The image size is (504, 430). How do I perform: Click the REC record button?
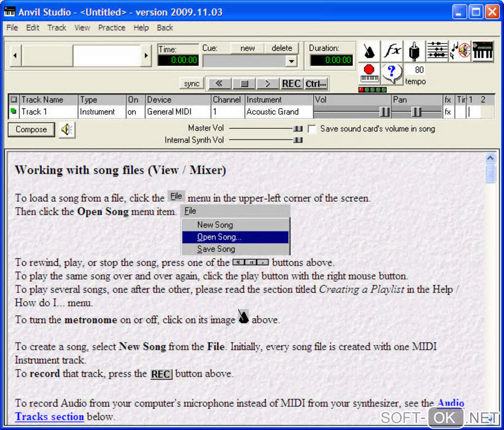(291, 84)
